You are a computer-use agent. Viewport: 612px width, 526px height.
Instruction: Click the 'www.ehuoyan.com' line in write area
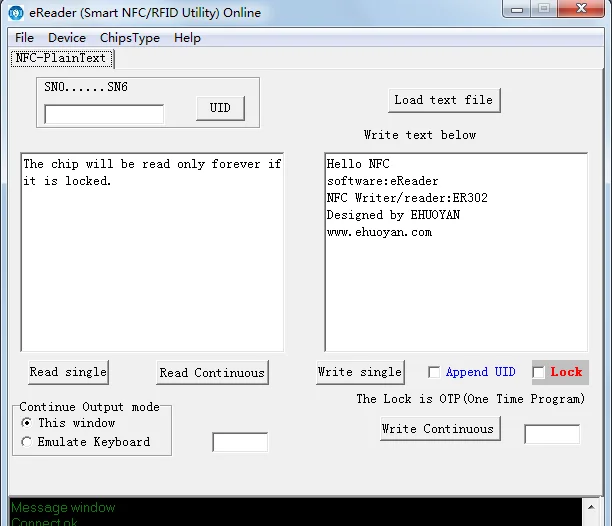(x=379, y=232)
